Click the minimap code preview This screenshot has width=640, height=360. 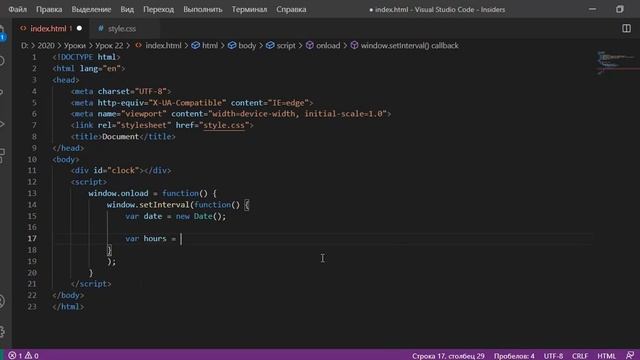pyautogui.click(x=616, y=63)
